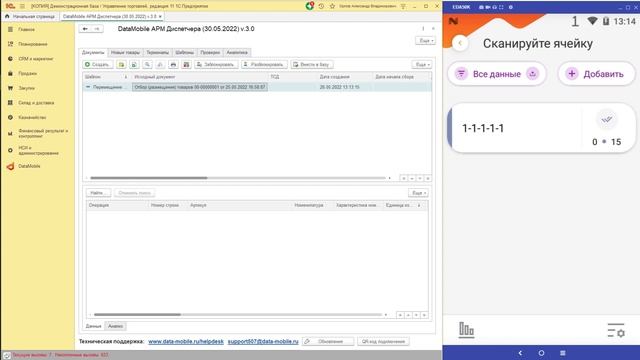This screenshot has height=360, width=640.
Task: Switch to Терминалы tab
Action: click(158, 53)
